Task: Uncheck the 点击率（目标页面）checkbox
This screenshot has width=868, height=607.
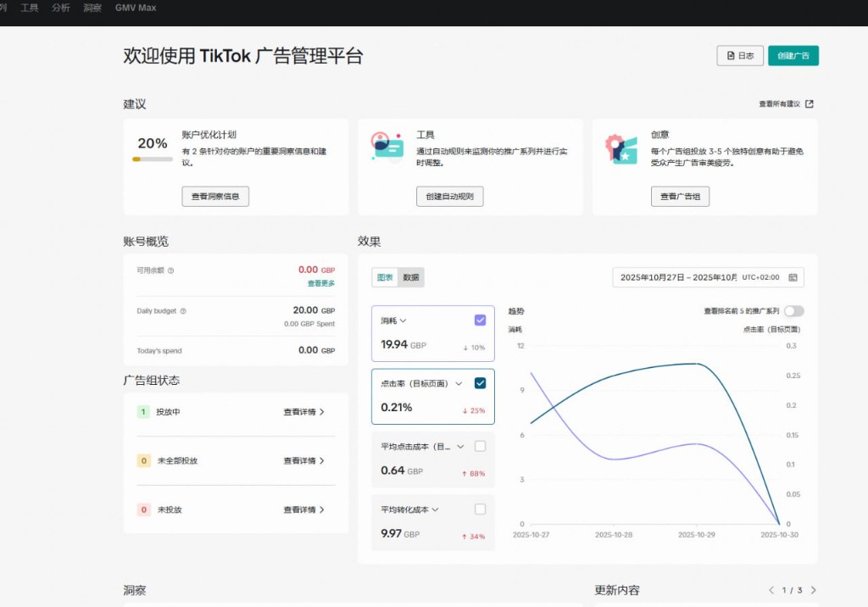Action: point(481,382)
